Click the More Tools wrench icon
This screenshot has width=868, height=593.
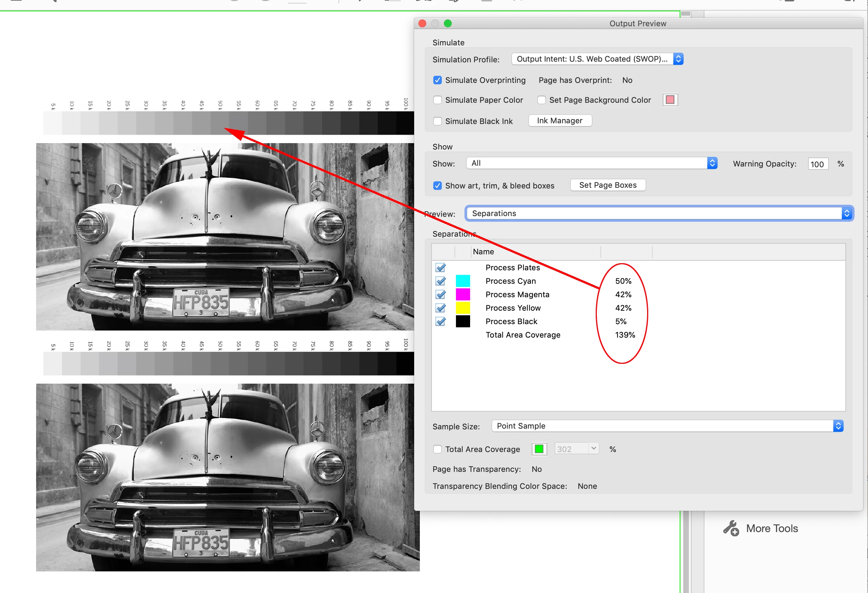click(x=731, y=528)
